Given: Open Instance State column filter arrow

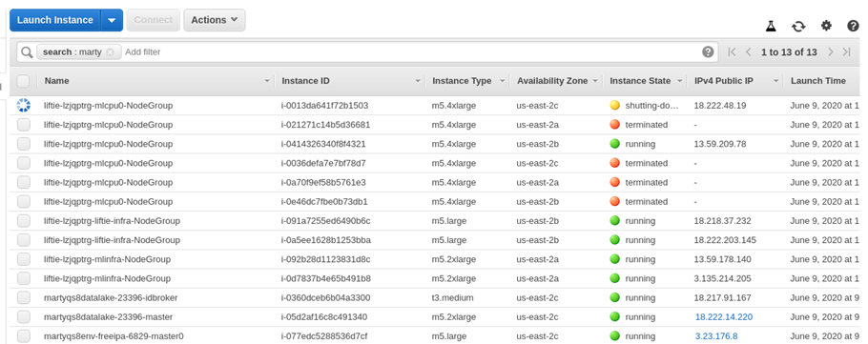Looking at the screenshot, I should click(680, 81).
